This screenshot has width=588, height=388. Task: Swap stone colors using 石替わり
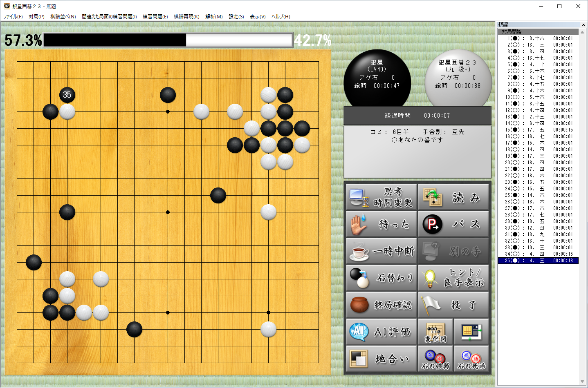pos(381,278)
